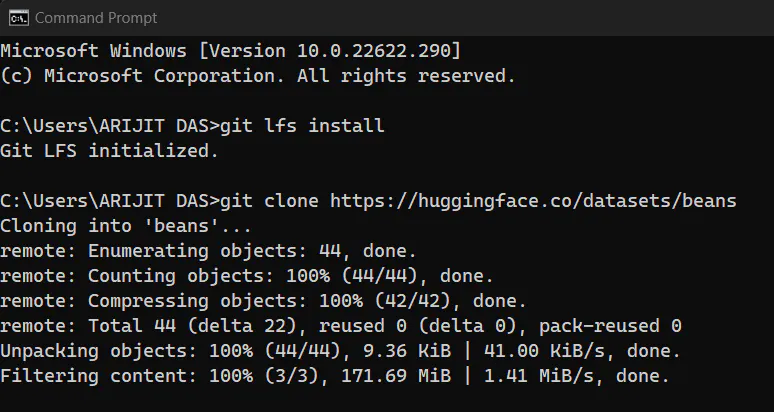This screenshot has height=412, width=774.
Task: Click the empty terminal area below the output
Action: 387,401
